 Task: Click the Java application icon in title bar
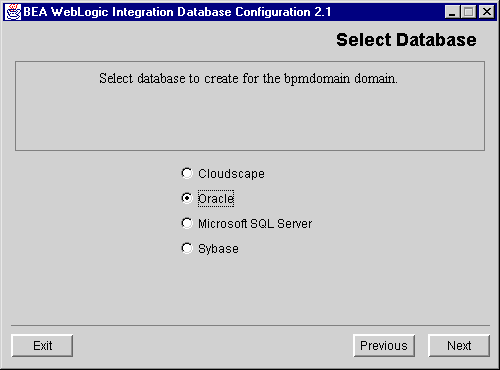pos(13,12)
